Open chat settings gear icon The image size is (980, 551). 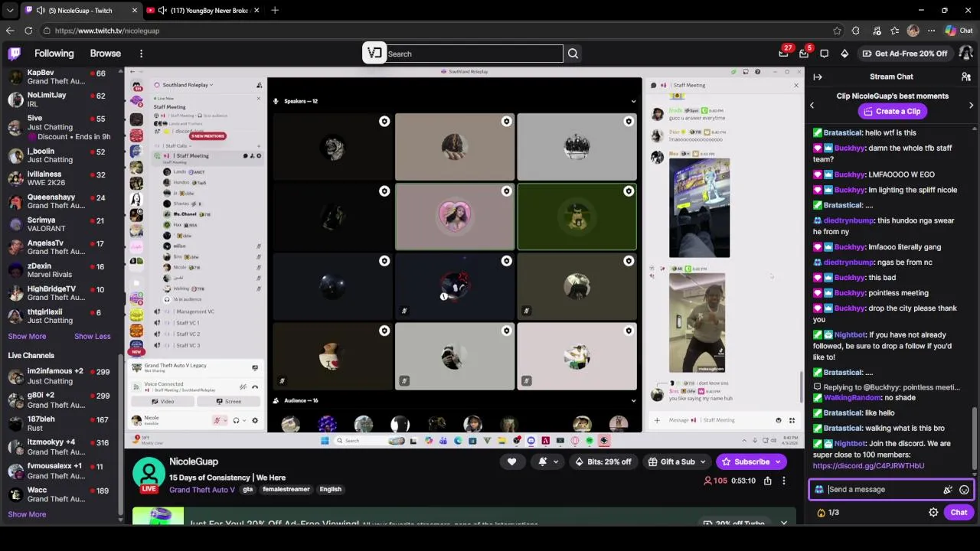pyautogui.click(x=933, y=513)
